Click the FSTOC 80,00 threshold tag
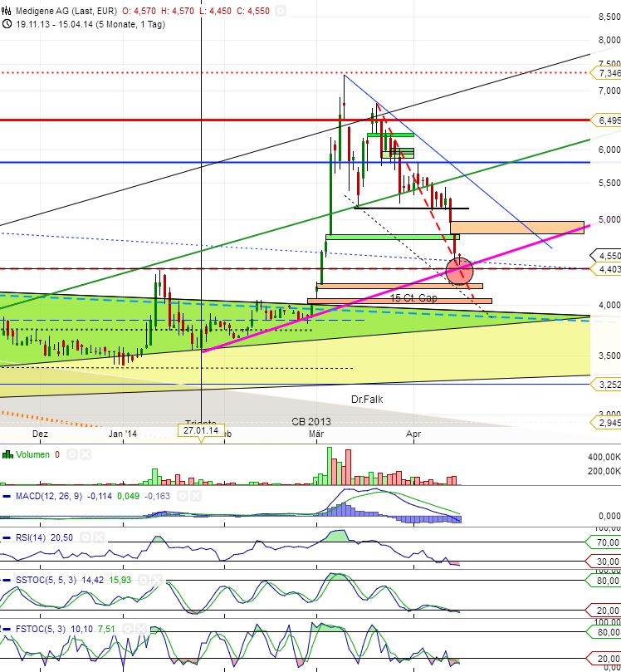The image size is (621, 672). click(x=604, y=632)
